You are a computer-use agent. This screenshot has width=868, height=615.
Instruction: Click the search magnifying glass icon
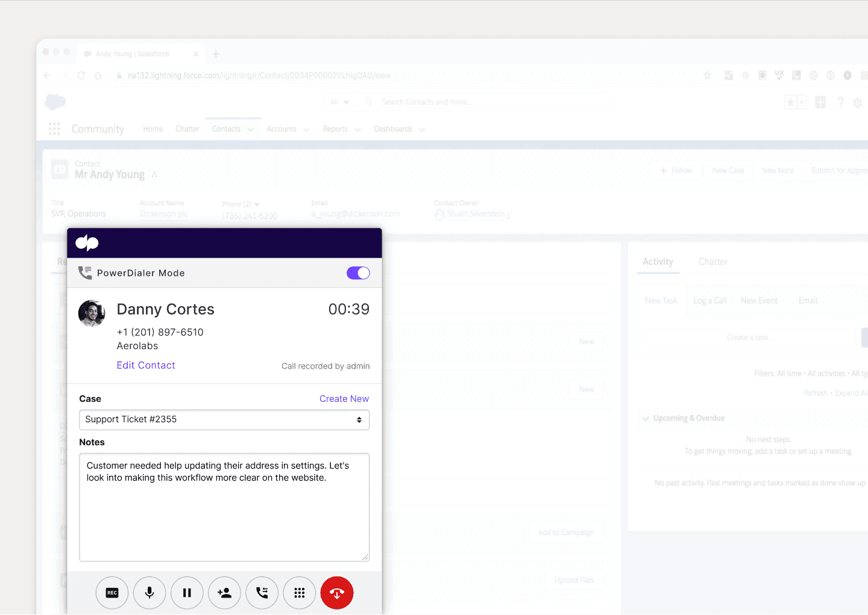coord(369,102)
